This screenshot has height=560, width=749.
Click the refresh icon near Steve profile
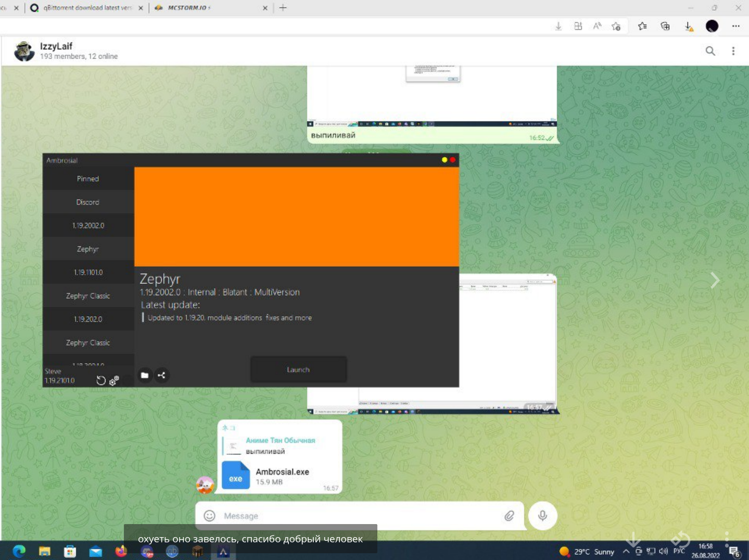click(x=101, y=380)
